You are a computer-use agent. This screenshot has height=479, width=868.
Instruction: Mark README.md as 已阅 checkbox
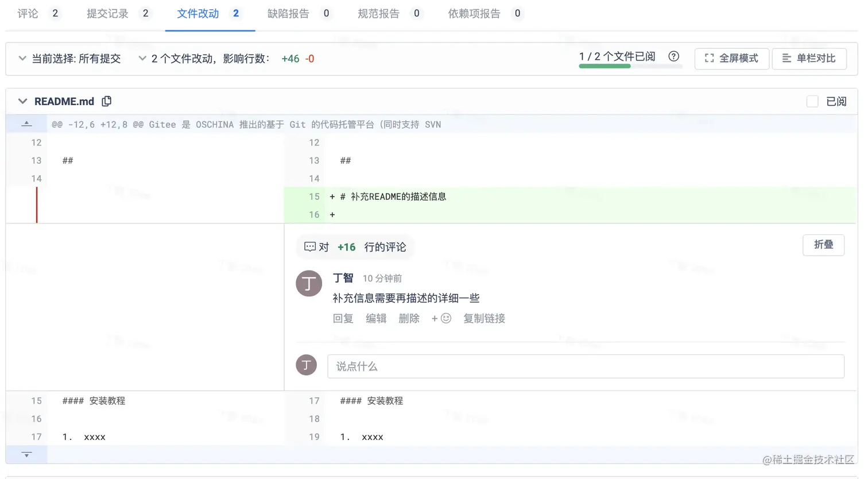pos(812,102)
